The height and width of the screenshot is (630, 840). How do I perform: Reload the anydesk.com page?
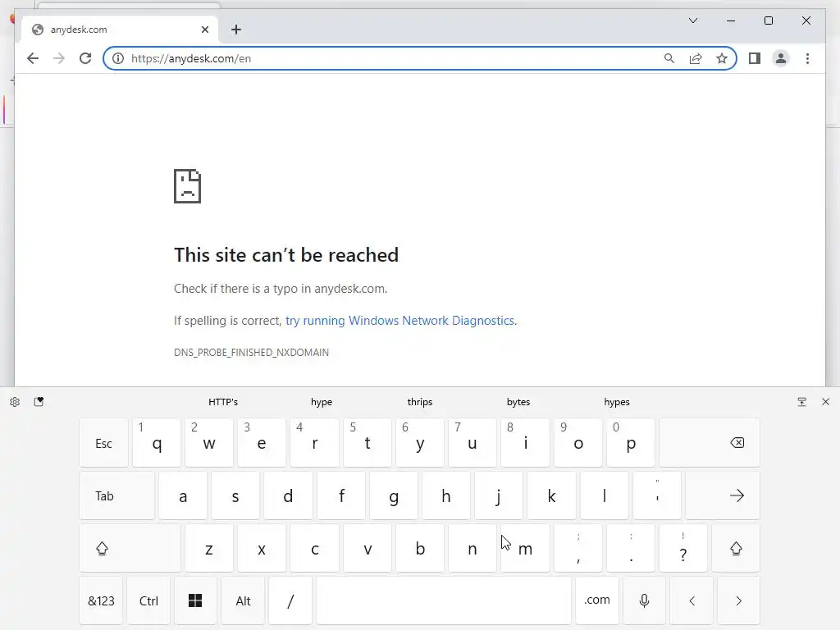tap(85, 58)
